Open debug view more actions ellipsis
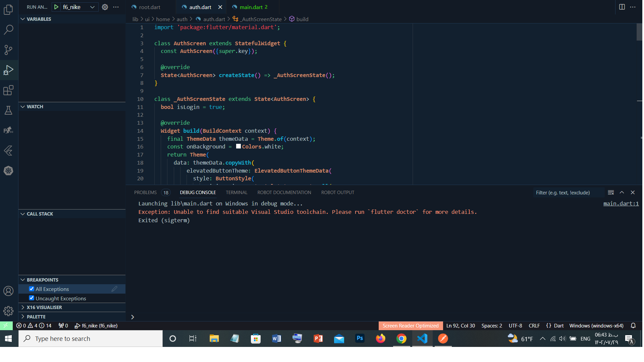The width and height of the screenshot is (644, 362). point(116,7)
